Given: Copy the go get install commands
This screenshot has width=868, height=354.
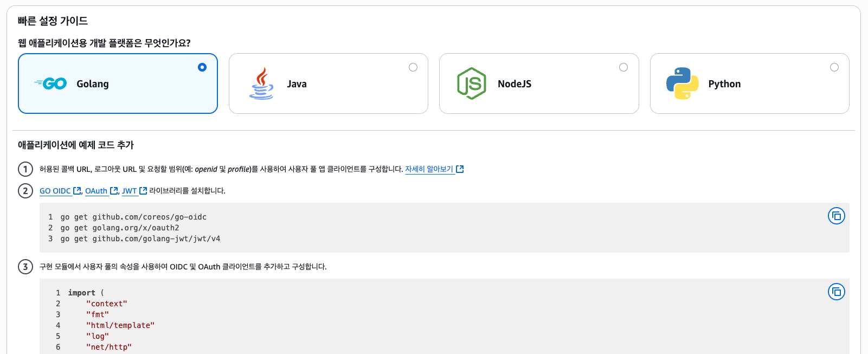Looking at the screenshot, I should pyautogui.click(x=837, y=216).
